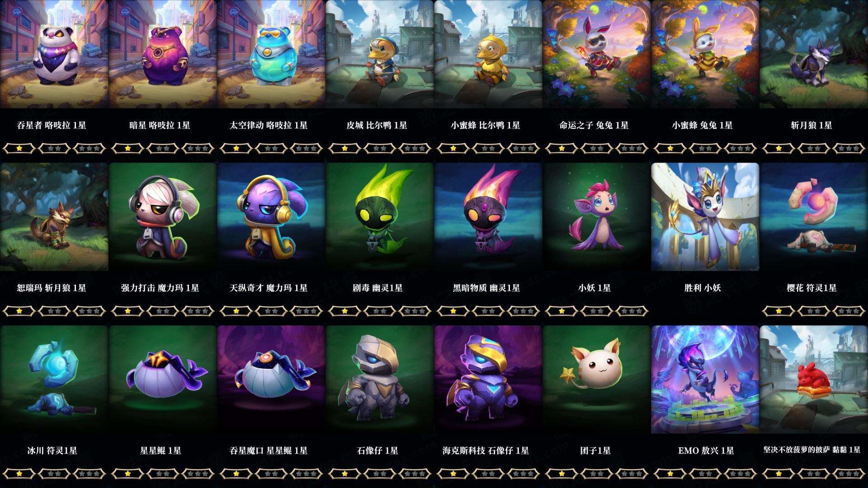868x488 pixels.
Task: Set 樱花 符灵 to three-star level
Action: (x=849, y=311)
